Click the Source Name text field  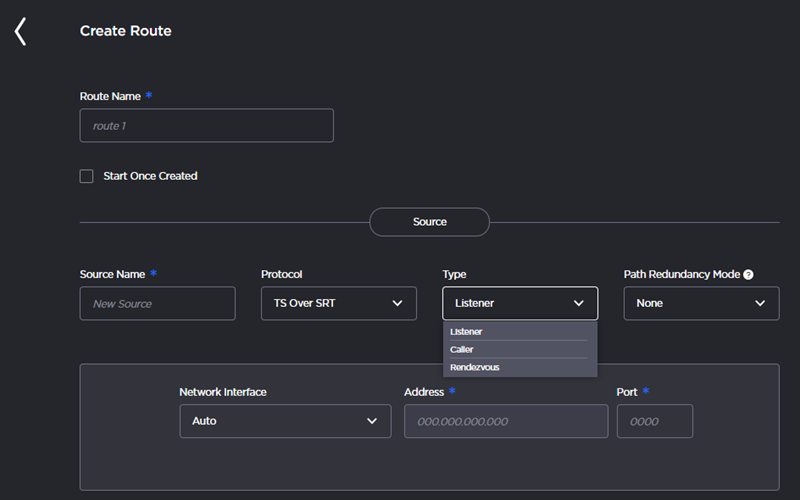point(157,303)
